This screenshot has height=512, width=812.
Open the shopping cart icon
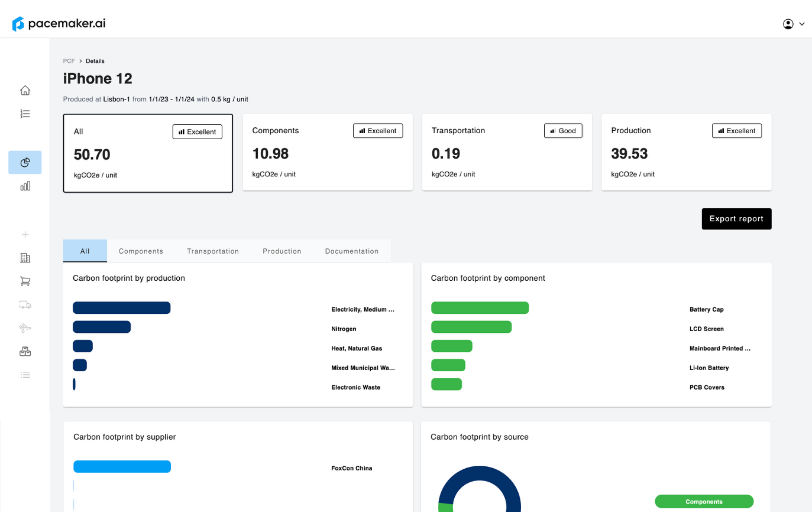(x=25, y=281)
